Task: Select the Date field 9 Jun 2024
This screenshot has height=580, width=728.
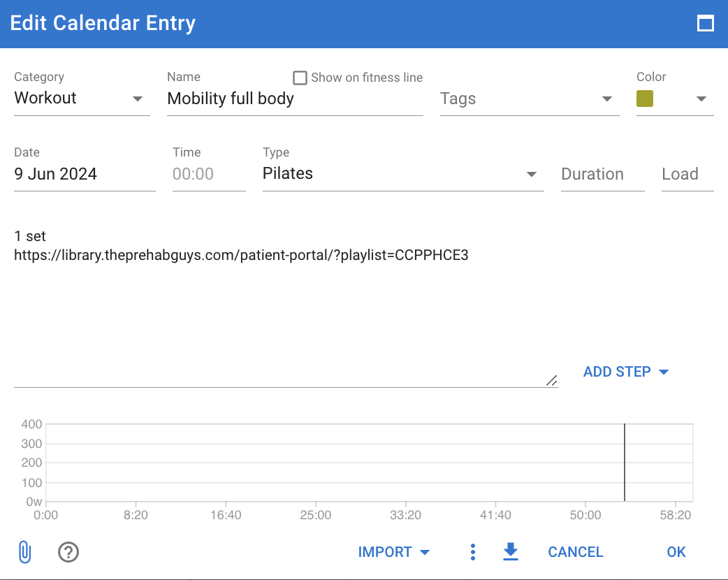Action: click(x=85, y=174)
